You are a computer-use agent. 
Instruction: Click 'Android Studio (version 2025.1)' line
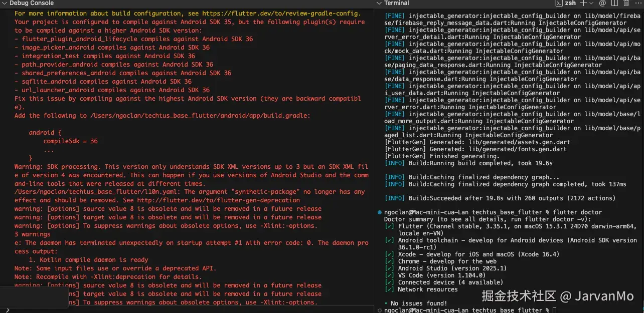point(446,268)
